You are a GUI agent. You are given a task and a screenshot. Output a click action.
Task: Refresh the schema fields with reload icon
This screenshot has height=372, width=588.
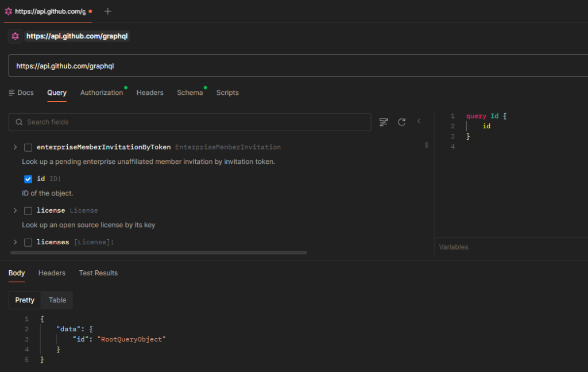pyautogui.click(x=401, y=122)
